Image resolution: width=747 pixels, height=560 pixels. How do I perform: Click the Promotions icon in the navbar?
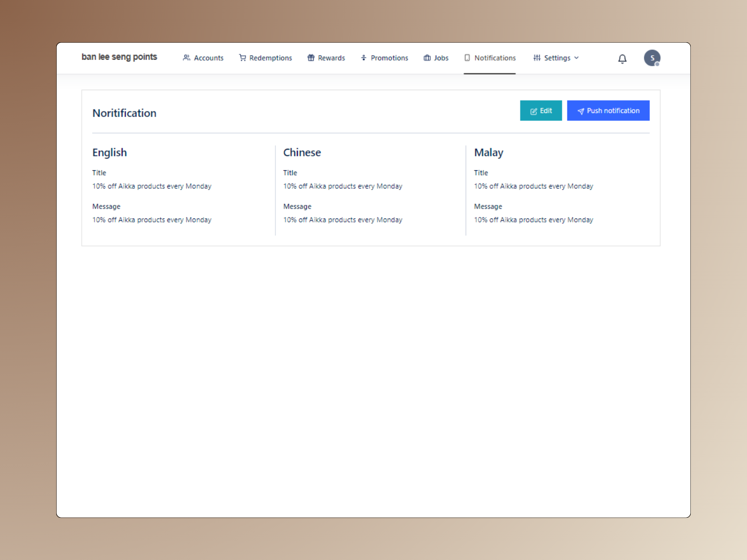[364, 58]
